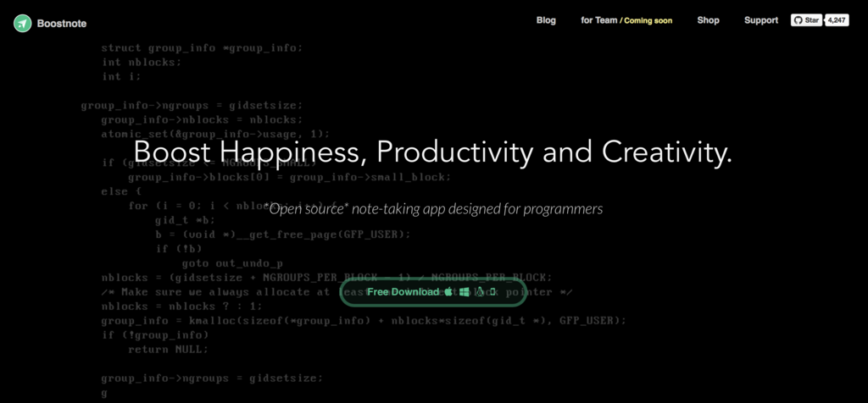Screen dimensions: 868x403
Task: Click the green Boostnote paper-plane logo
Action: pyautogui.click(x=23, y=23)
